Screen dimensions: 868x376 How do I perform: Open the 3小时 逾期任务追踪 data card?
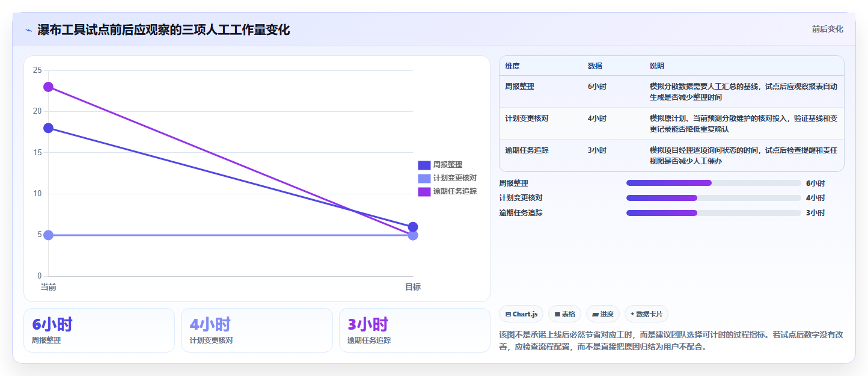415,330
